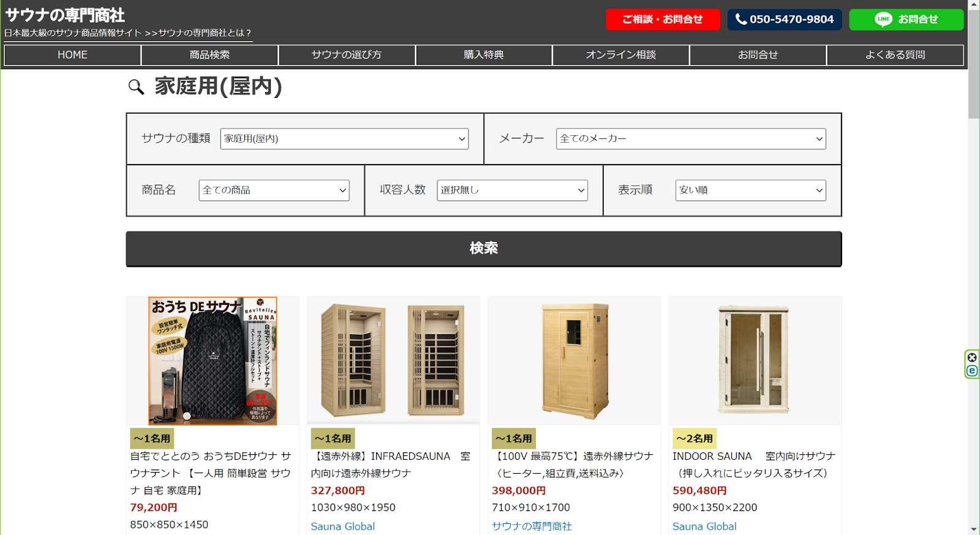Open the 商品名 dropdown
Viewport: 980px width, 535px height.
(x=274, y=190)
